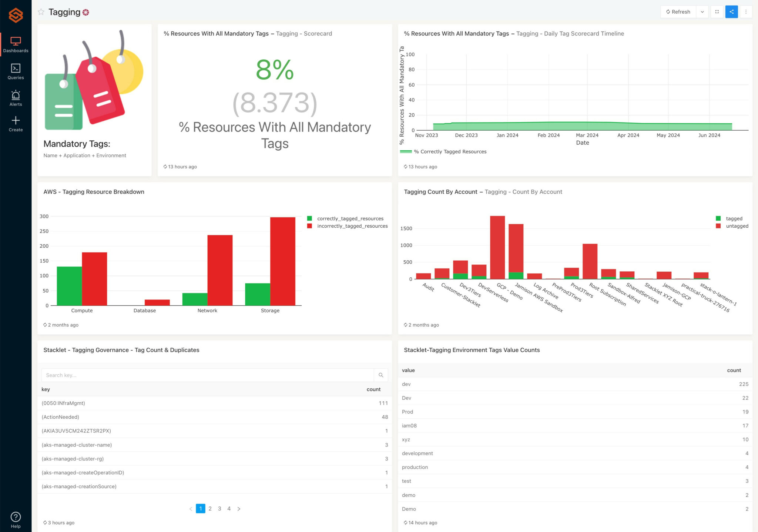The image size is (758, 532).
Task: Open the Dashboards sidebar section
Action: [16, 44]
